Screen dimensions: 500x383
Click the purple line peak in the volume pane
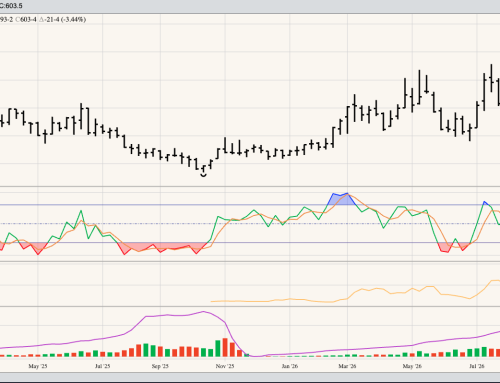[204, 312]
